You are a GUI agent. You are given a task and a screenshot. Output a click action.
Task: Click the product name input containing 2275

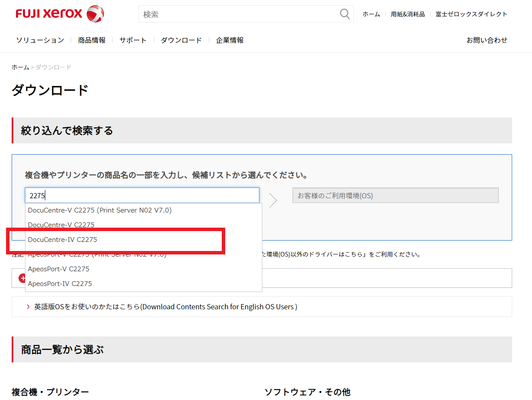click(x=142, y=195)
